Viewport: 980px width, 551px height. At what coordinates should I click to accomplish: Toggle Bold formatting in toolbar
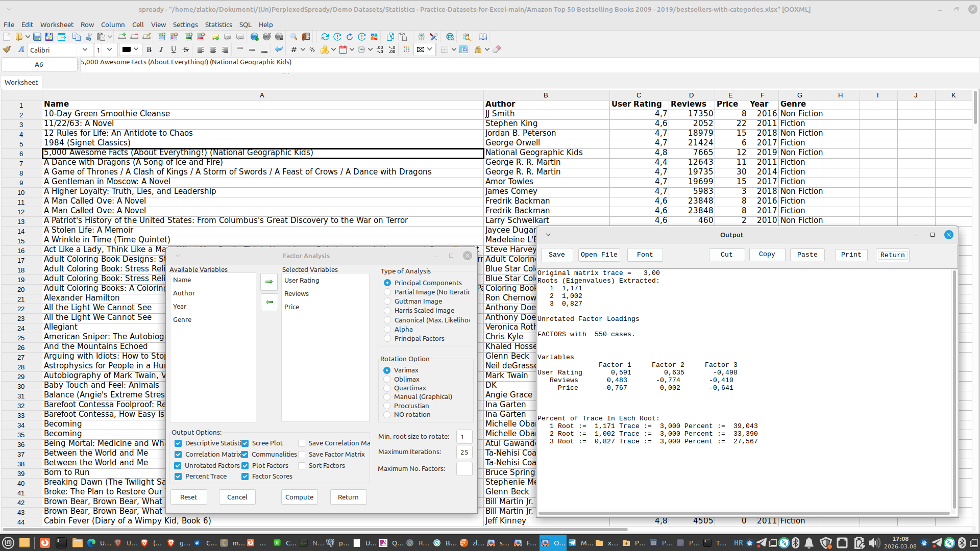point(149,49)
